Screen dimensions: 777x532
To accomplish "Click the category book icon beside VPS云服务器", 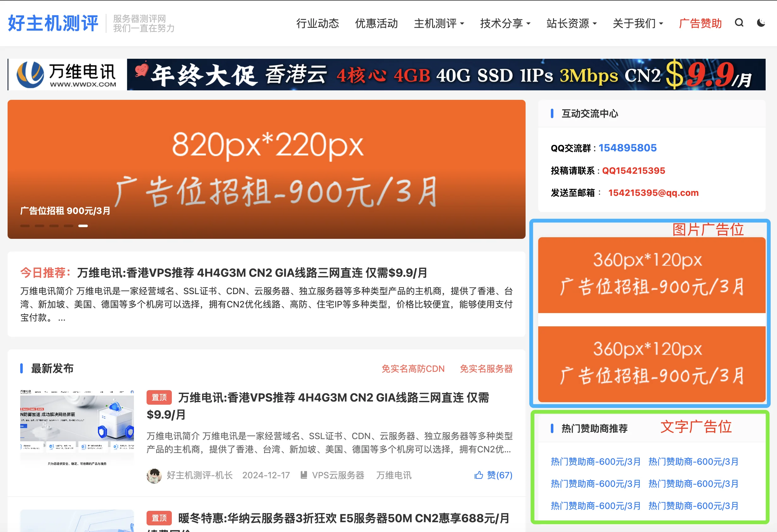I will (x=304, y=475).
